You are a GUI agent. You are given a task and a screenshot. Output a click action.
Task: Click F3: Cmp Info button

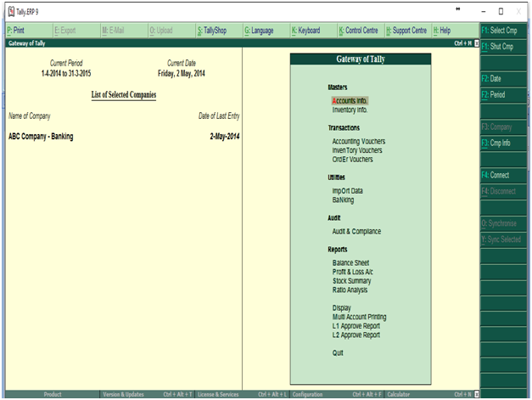[x=503, y=143]
